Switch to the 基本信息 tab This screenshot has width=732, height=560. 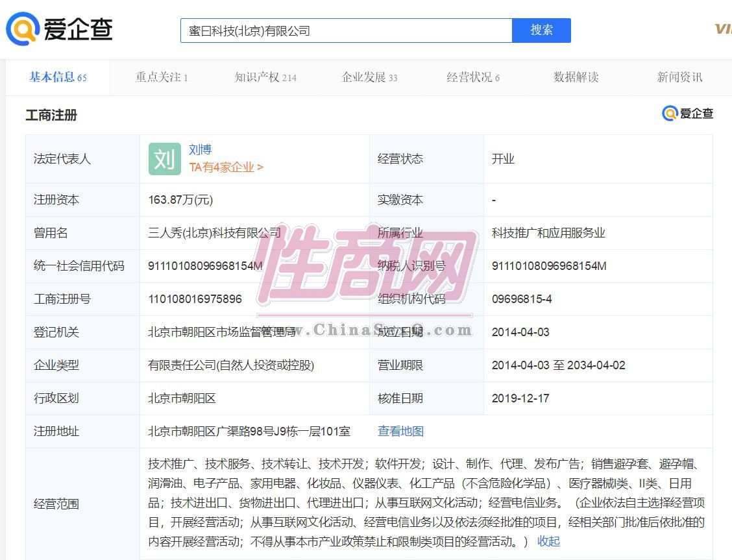pos(58,77)
